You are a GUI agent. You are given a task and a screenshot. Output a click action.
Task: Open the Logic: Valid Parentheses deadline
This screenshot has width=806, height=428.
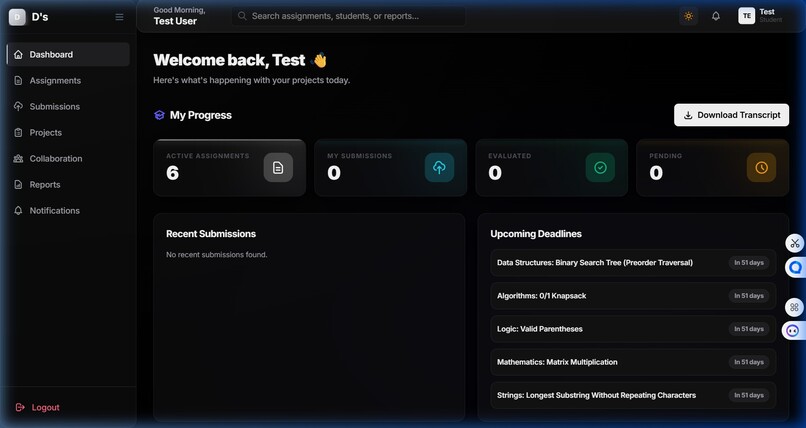click(633, 329)
